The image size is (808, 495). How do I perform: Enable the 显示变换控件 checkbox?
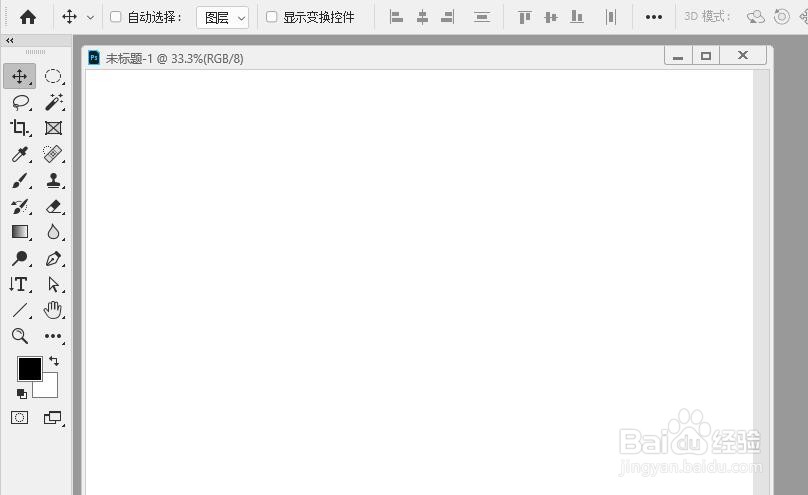[271, 17]
